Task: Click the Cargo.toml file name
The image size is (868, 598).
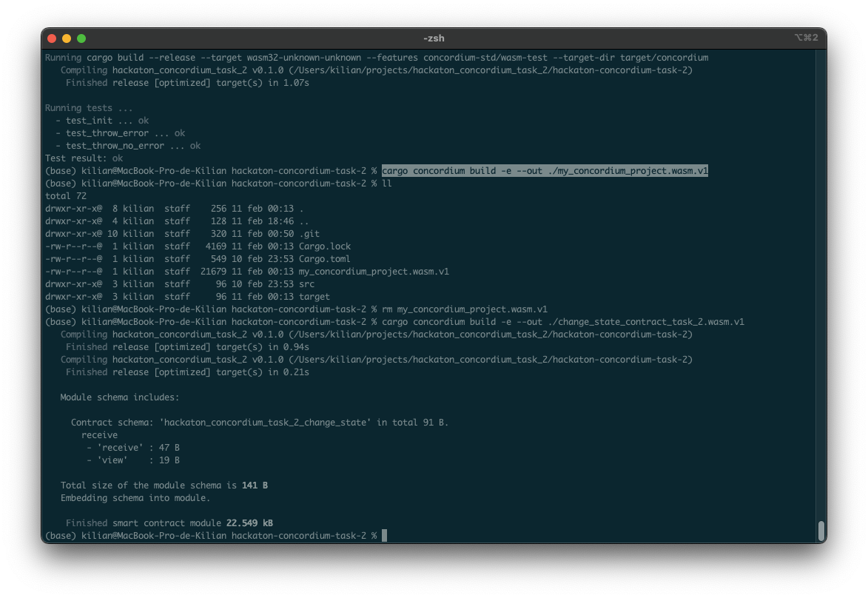Action: pos(324,259)
